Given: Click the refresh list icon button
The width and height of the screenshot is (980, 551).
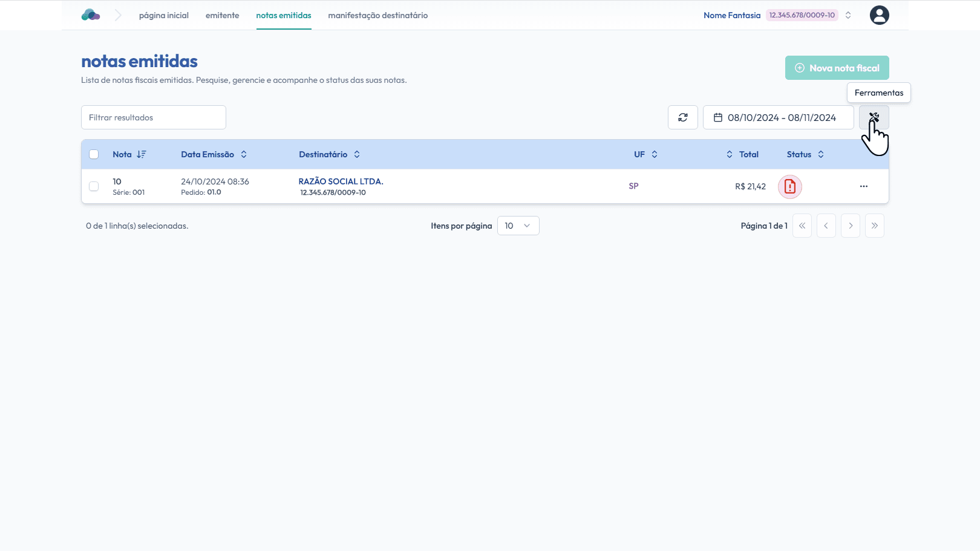Looking at the screenshot, I should click(x=682, y=117).
